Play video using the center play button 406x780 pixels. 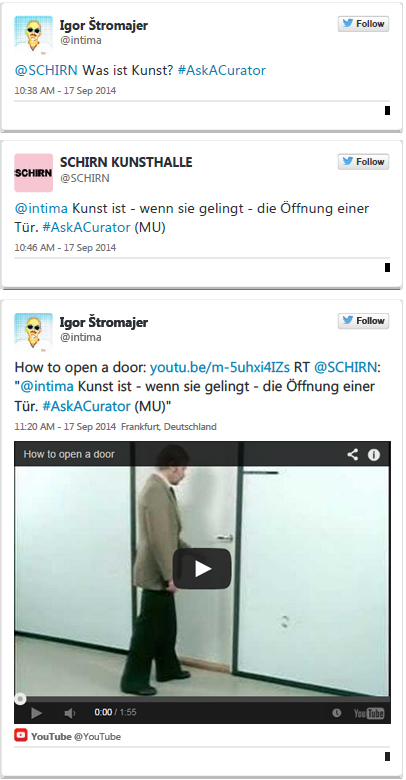tap(202, 569)
